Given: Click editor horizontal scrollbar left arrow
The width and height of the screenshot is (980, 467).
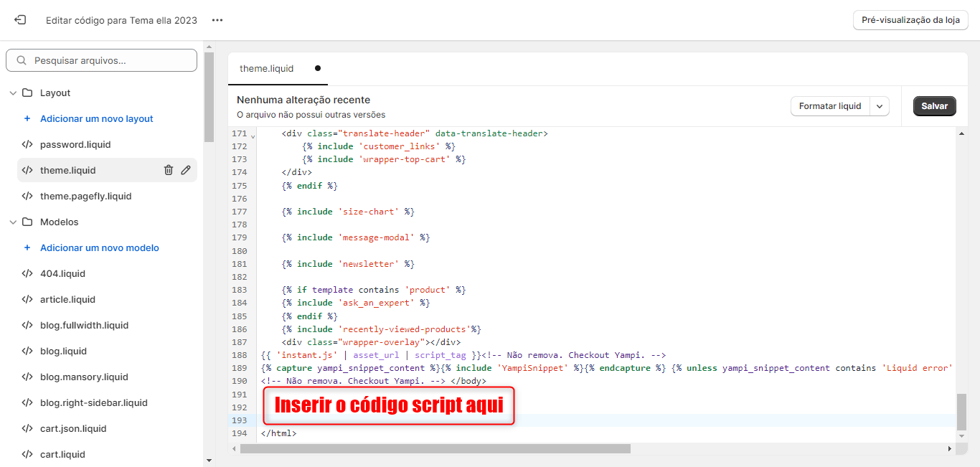Looking at the screenshot, I should [233, 448].
